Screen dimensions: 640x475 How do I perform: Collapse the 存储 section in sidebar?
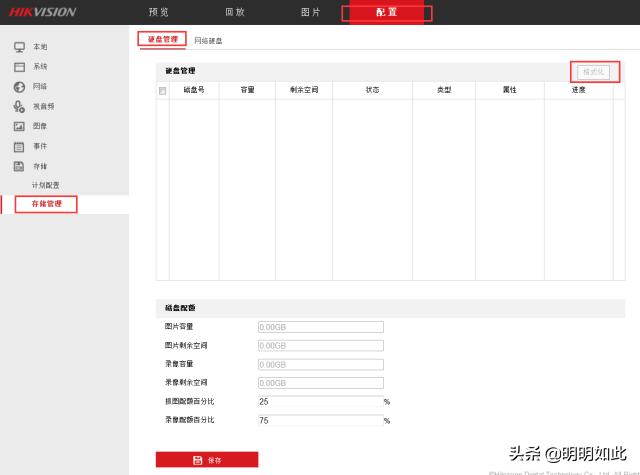[40, 166]
